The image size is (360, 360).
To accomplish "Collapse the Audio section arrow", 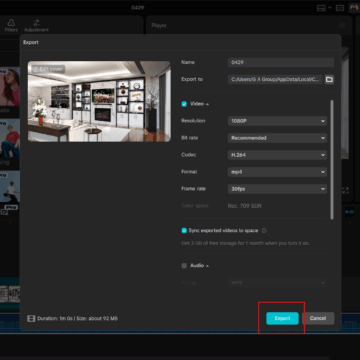I will [207, 266].
